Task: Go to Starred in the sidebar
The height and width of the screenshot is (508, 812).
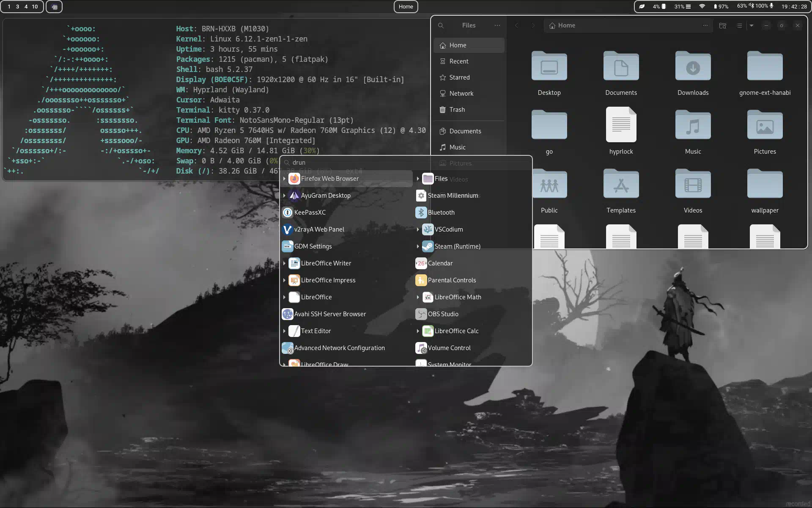Action: (x=459, y=77)
